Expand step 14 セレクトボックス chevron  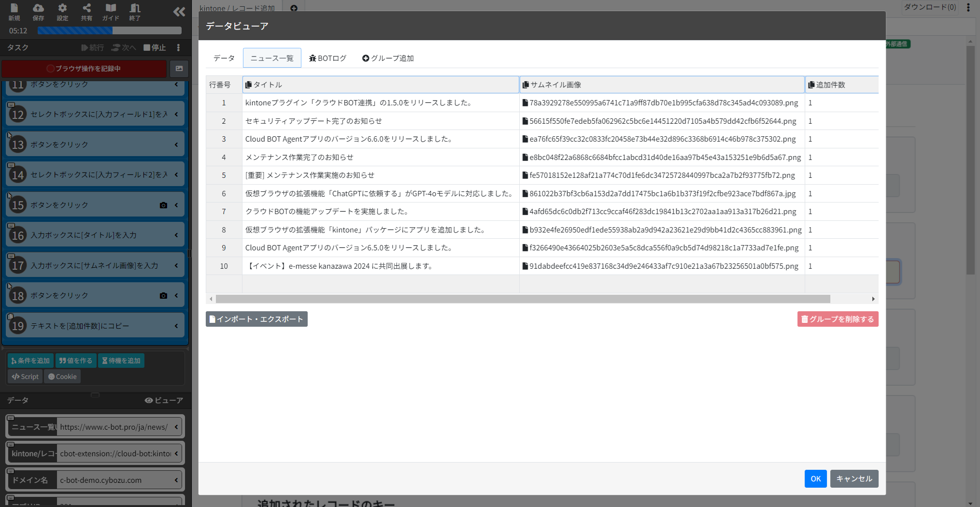point(176,175)
